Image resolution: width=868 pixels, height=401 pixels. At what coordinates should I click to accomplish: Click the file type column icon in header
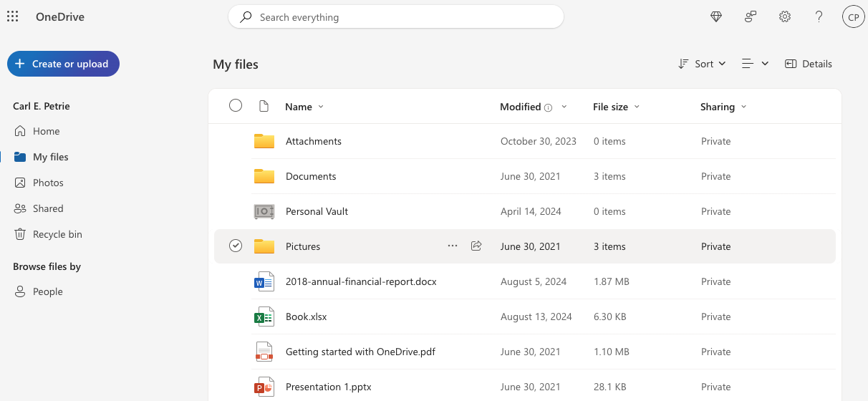click(264, 106)
